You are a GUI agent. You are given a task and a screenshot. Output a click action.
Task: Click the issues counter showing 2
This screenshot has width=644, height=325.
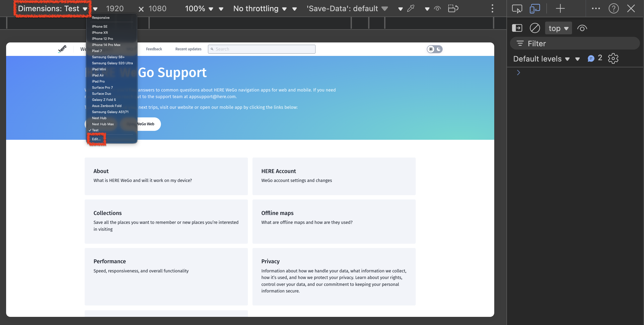(x=595, y=58)
